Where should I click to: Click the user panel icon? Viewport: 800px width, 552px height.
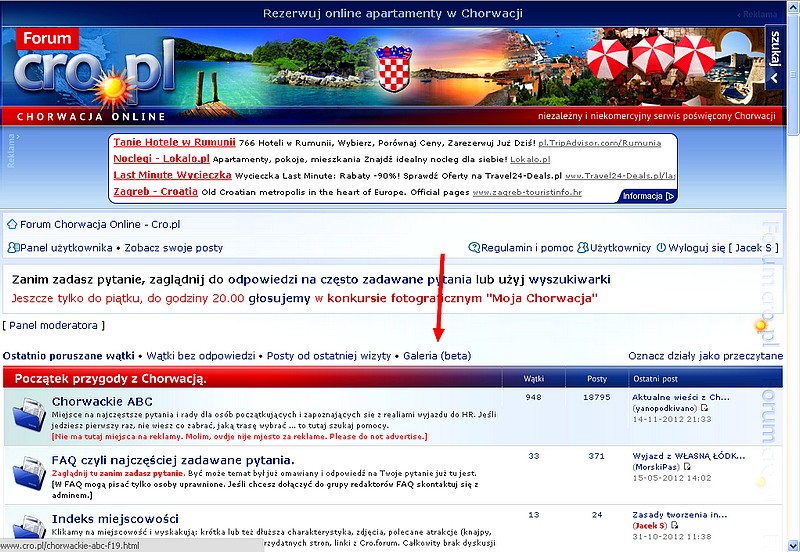tap(12, 247)
